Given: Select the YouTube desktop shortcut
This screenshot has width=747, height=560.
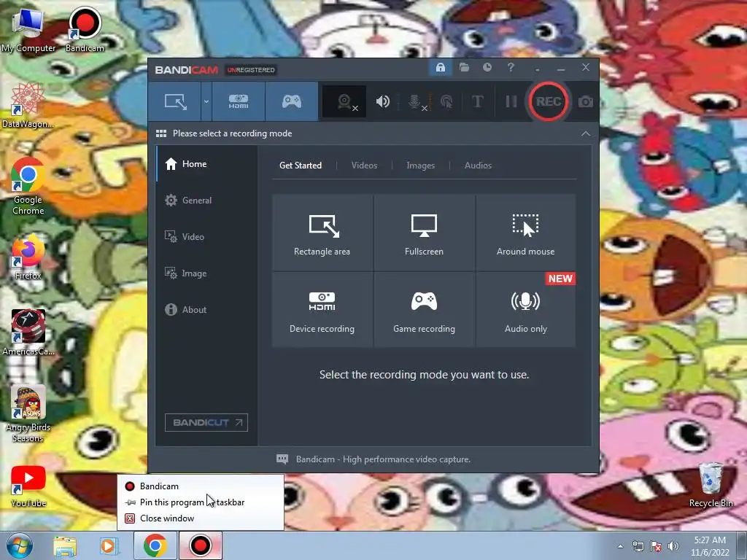Looking at the screenshot, I should click(x=28, y=486).
